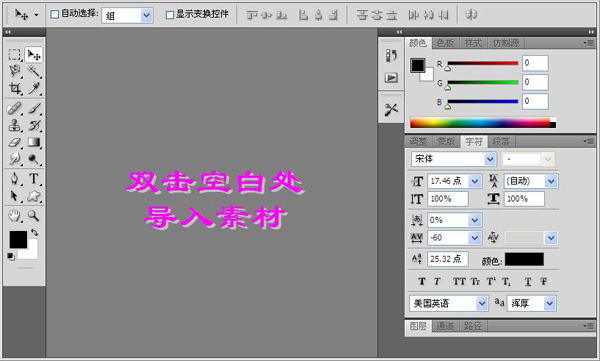Switch to the 段落 tab
600x361 pixels.
click(x=501, y=142)
